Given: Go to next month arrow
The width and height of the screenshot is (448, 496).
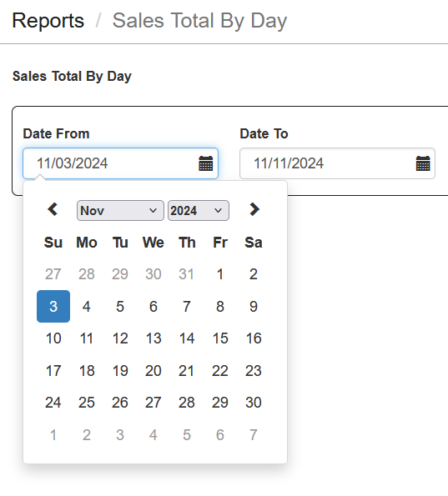Looking at the screenshot, I should (x=254, y=209).
